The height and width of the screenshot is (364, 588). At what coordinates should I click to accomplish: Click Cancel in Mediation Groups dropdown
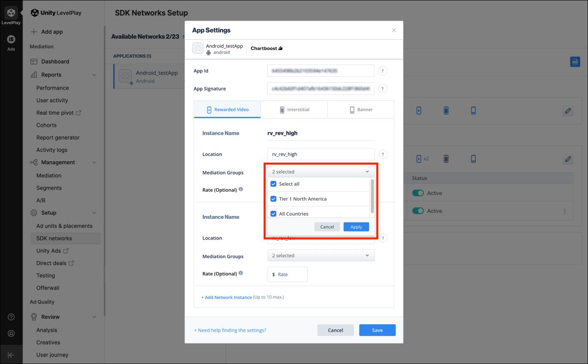click(327, 227)
